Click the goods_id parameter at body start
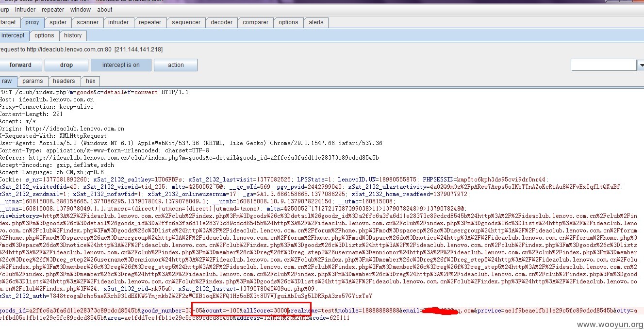Image resolution: width=644 pixels, height=329 pixels. [69, 311]
